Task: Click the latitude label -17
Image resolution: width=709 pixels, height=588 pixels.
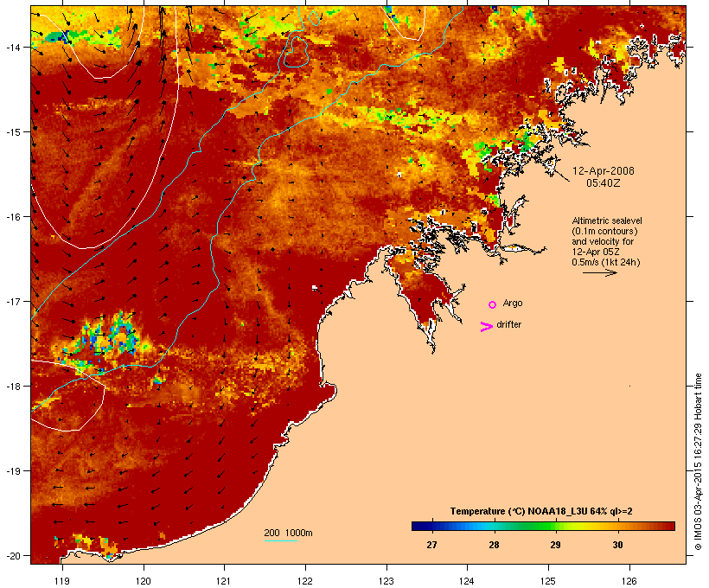Action: tap(13, 301)
